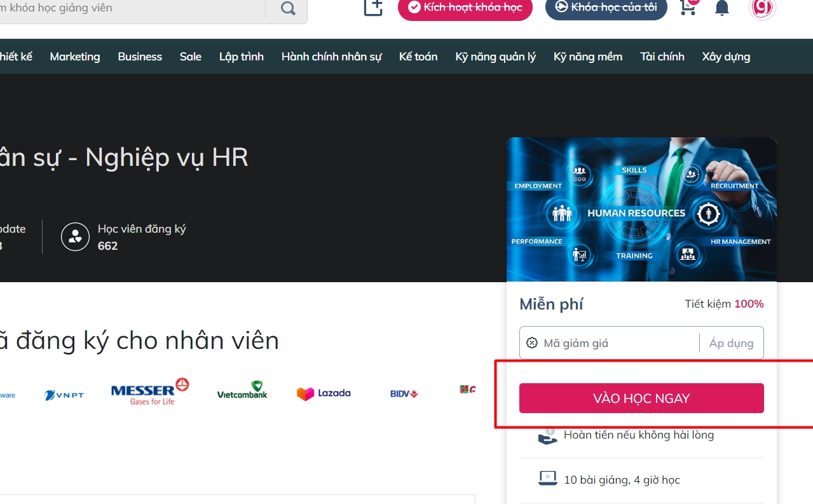
Task: Open the Lập trình category
Action: [x=242, y=57]
